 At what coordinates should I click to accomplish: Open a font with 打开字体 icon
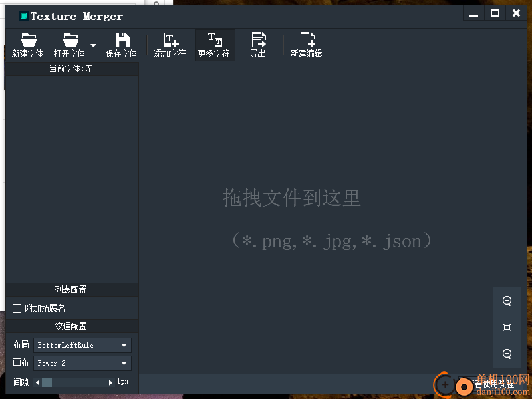70,45
